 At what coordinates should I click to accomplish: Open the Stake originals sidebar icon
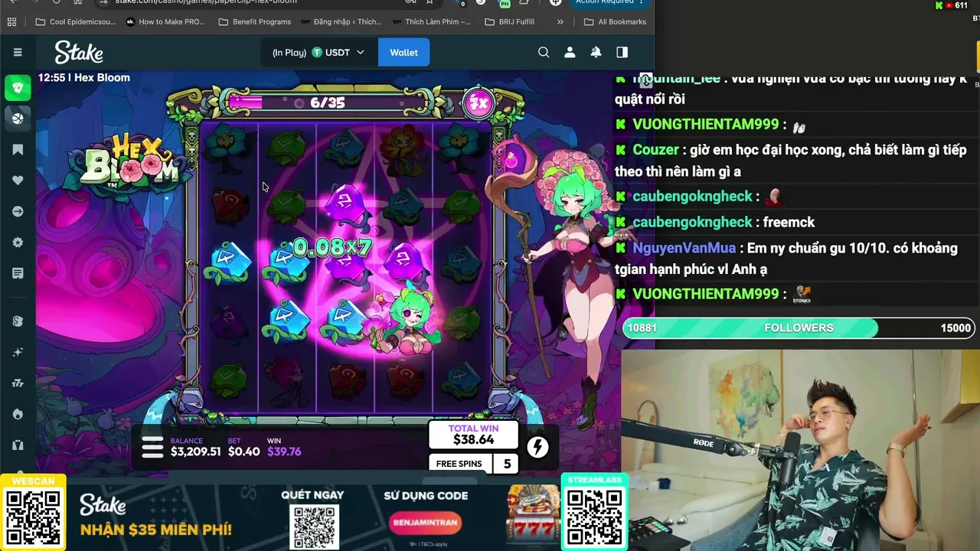point(18,321)
